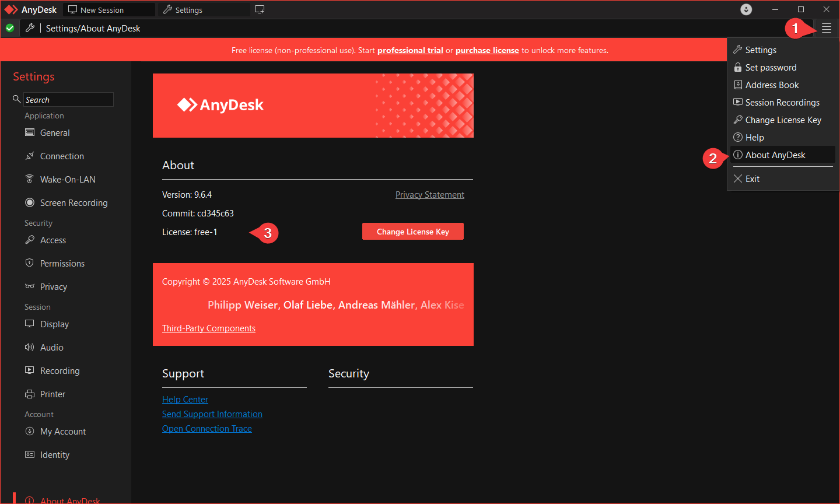Viewport: 840px width, 504px height.
Task: Click the title bar dropdown arrow circle
Action: (x=746, y=9)
